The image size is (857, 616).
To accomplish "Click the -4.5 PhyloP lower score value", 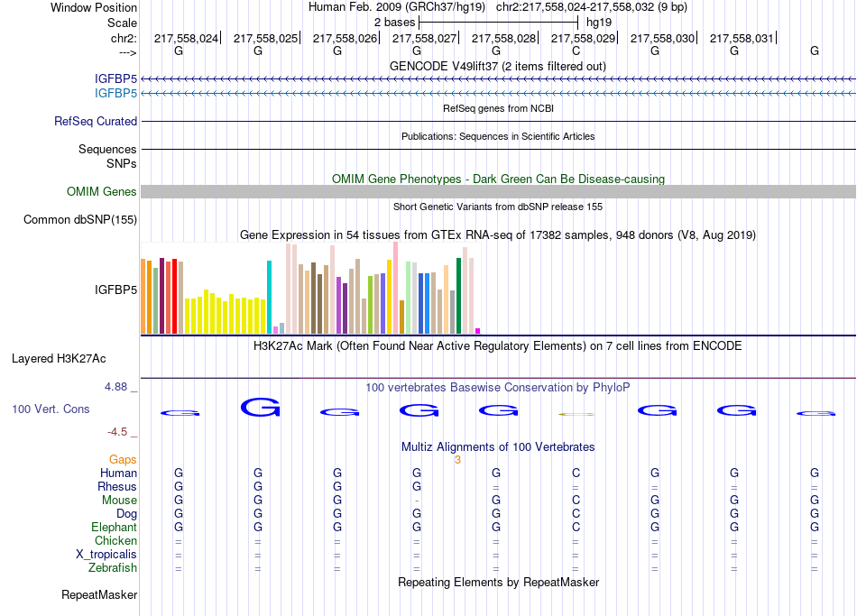I will (117, 432).
